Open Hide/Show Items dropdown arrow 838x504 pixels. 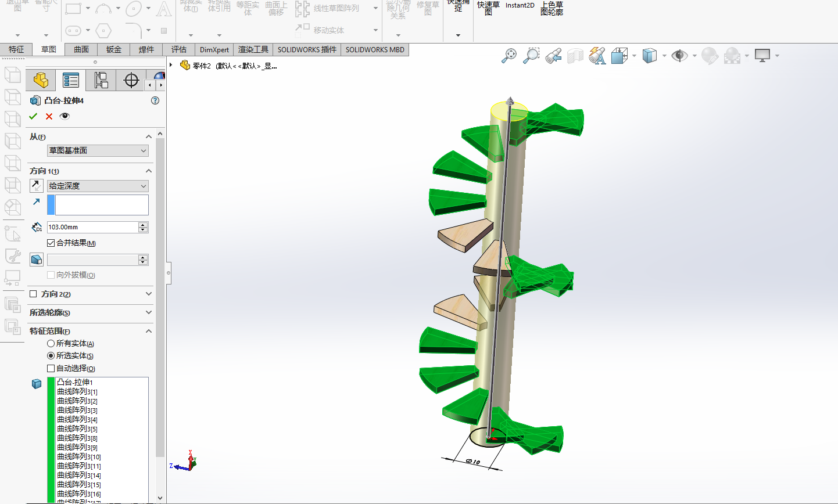click(x=694, y=56)
